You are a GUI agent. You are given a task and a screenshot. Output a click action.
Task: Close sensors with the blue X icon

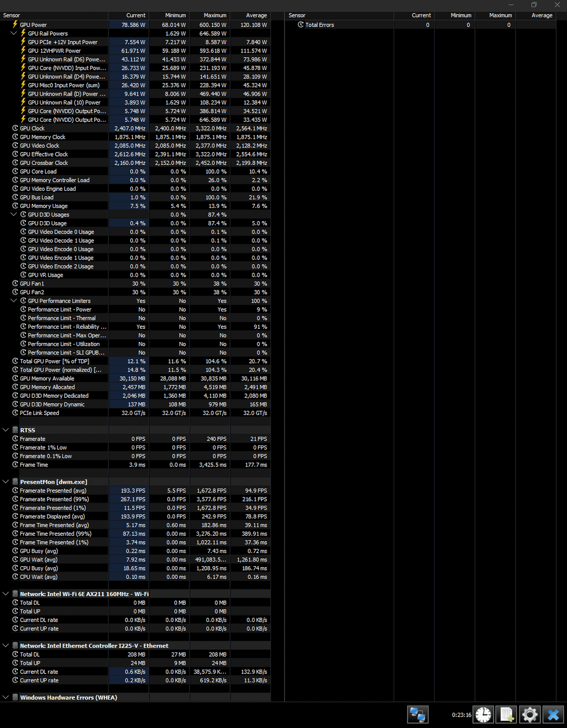click(553, 715)
